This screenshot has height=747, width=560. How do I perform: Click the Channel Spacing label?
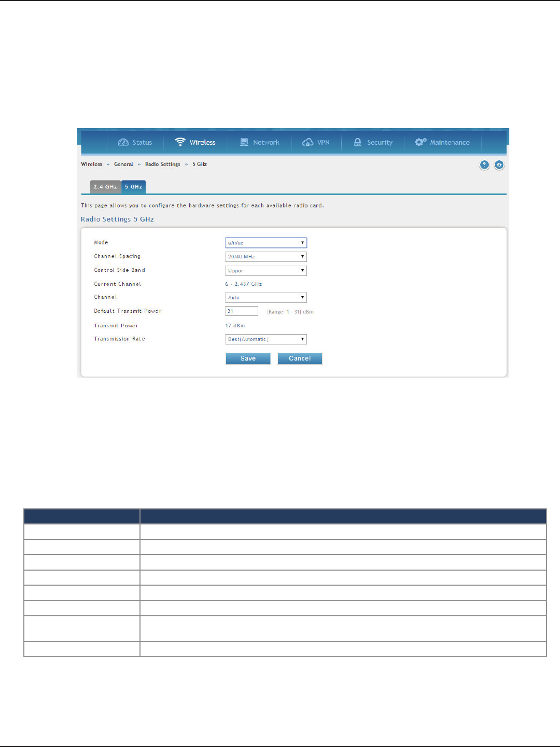(x=117, y=256)
